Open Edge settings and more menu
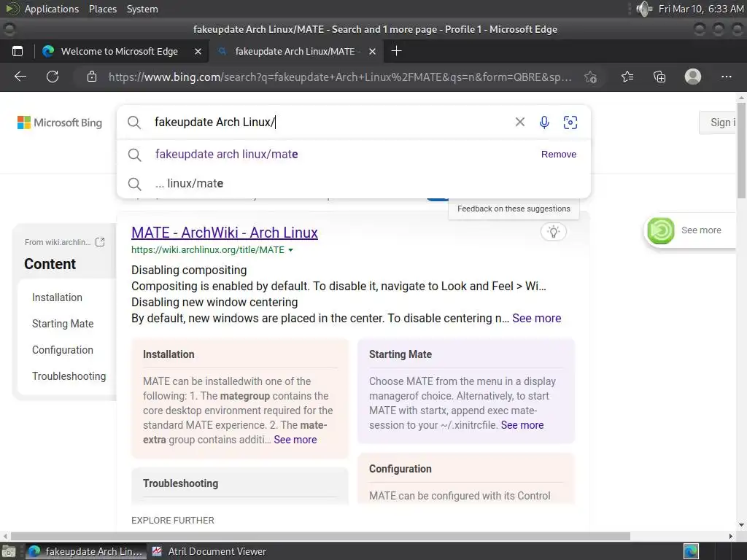The height and width of the screenshot is (560, 747). tap(726, 77)
